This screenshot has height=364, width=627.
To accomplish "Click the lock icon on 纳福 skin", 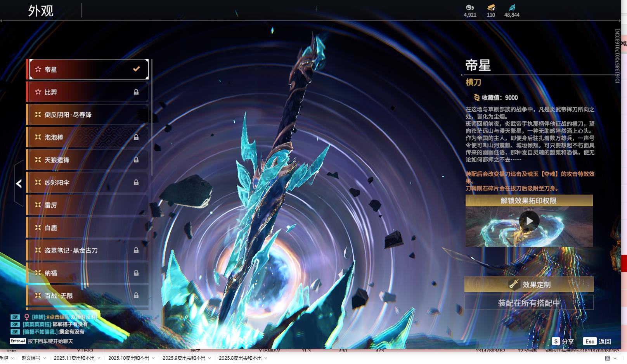I will tap(136, 273).
